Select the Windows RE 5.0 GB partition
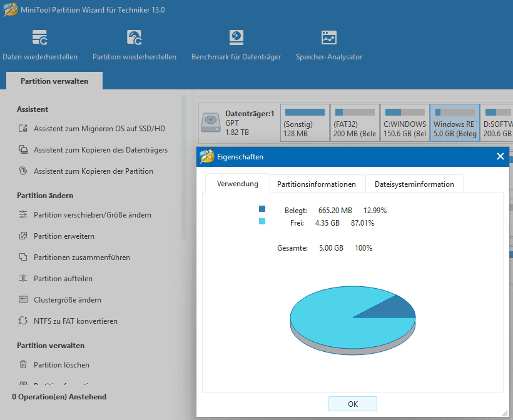The height and width of the screenshot is (420, 513). (455, 122)
